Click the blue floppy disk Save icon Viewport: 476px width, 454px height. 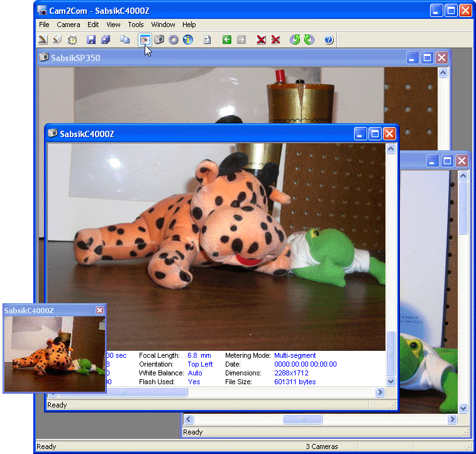91,40
